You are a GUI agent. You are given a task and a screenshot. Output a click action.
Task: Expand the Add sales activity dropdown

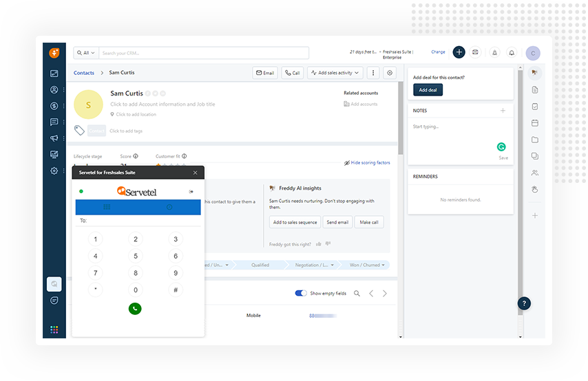coord(335,73)
